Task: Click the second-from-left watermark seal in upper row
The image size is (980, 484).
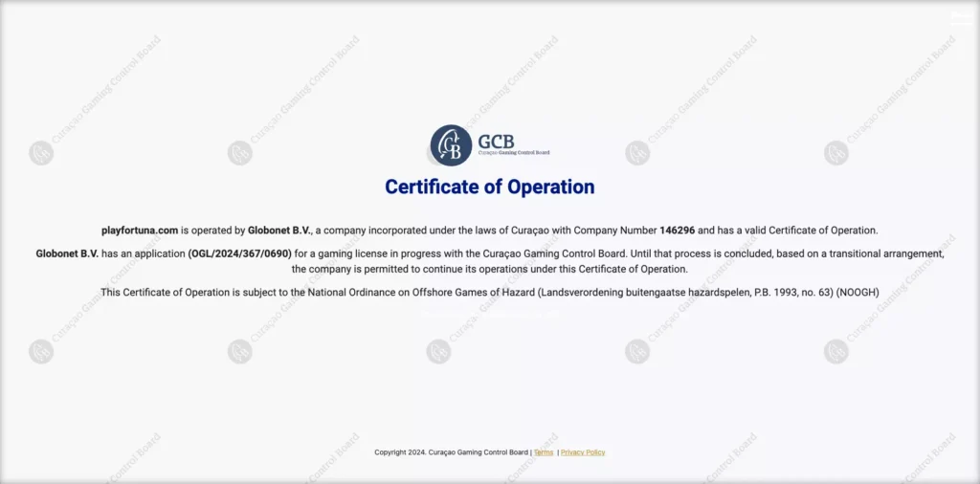Action: 239,153
